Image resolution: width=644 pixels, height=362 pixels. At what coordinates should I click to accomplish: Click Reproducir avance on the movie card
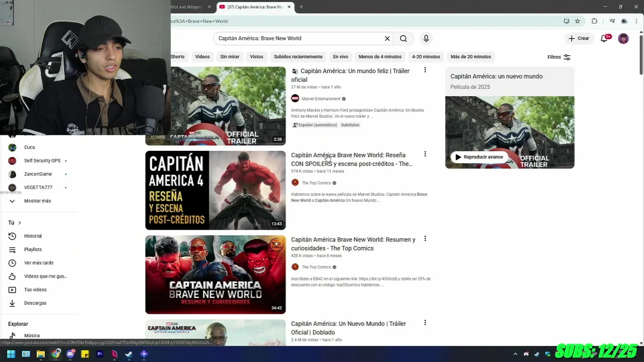pyautogui.click(x=479, y=157)
